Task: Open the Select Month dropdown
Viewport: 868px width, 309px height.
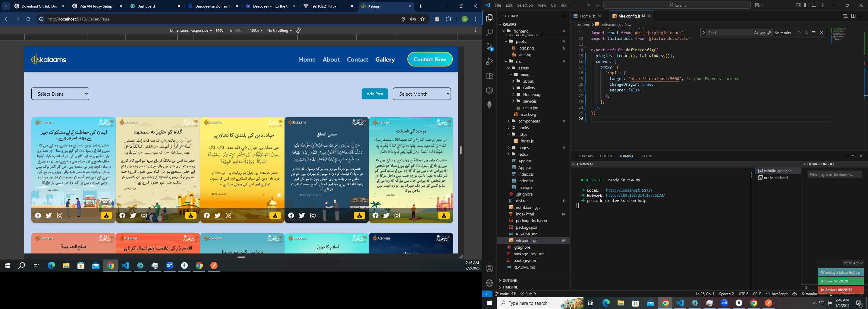Action: tap(422, 94)
